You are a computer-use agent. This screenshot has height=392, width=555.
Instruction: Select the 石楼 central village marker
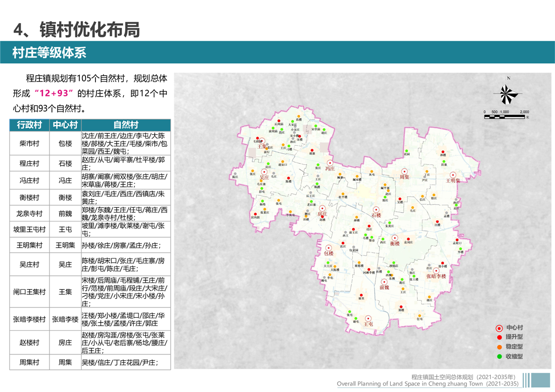pos(376,210)
